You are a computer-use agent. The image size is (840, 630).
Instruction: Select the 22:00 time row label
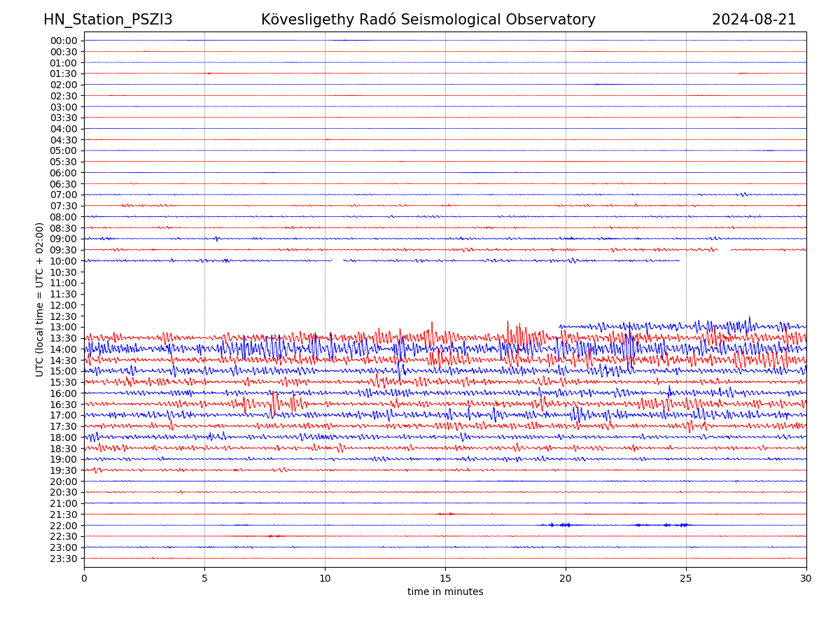pyautogui.click(x=63, y=526)
